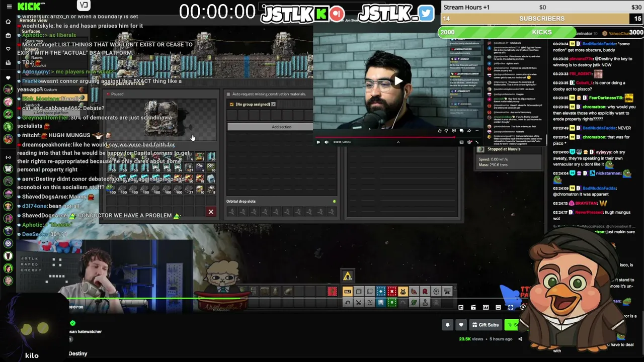Viewport: 644px width, 362px height.
Task: Click the Add space platform button
Action: pyautogui.click(x=51, y=113)
